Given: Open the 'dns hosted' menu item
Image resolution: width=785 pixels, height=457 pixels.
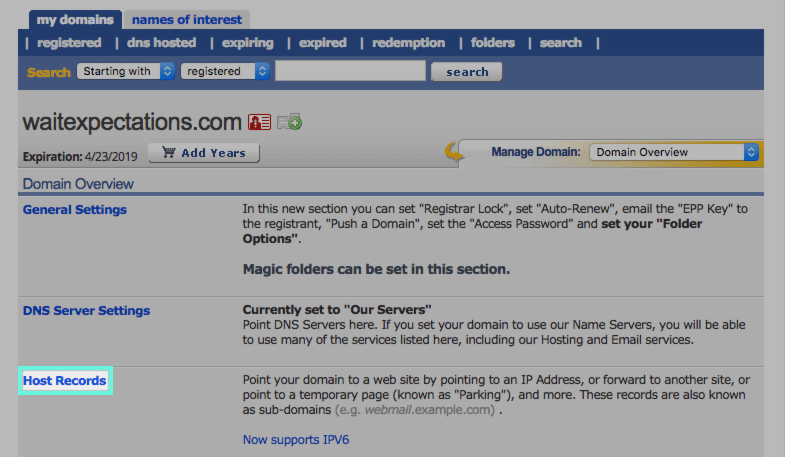Looking at the screenshot, I should (161, 43).
